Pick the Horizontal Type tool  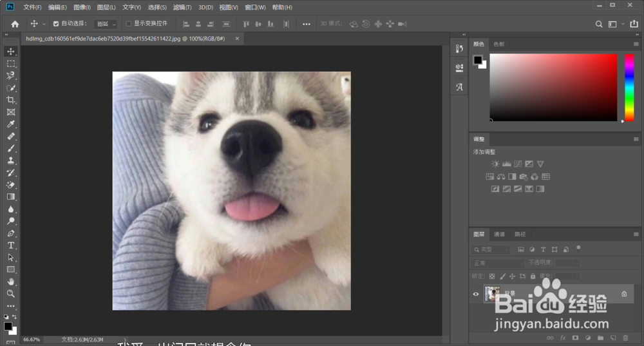11,245
